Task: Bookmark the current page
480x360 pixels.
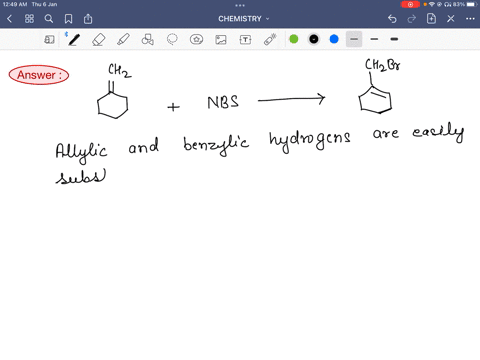Action: click(x=68, y=19)
